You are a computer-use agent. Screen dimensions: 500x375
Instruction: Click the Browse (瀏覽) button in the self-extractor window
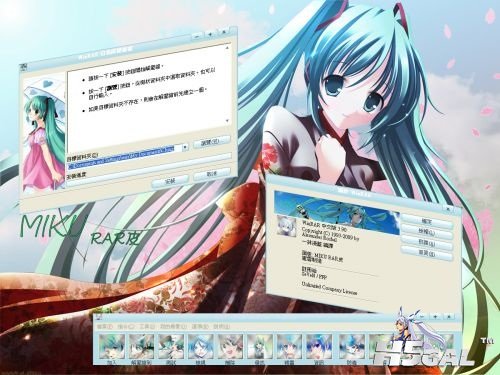211,142
